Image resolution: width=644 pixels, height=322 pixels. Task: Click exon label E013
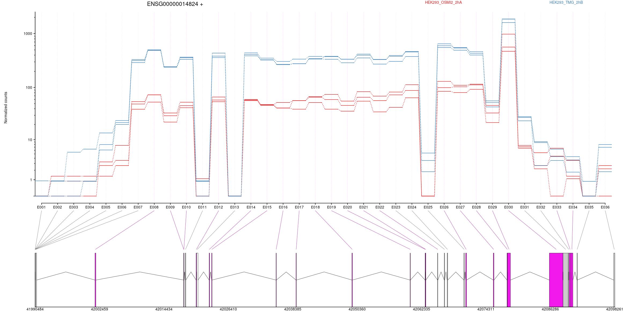point(235,207)
